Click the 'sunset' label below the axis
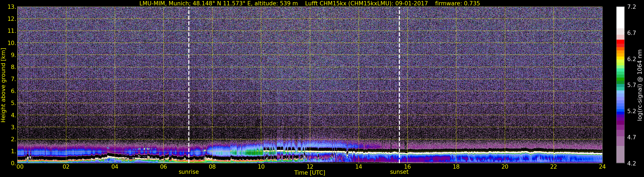The width and height of the screenshot is (644, 177). click(399, 172)
